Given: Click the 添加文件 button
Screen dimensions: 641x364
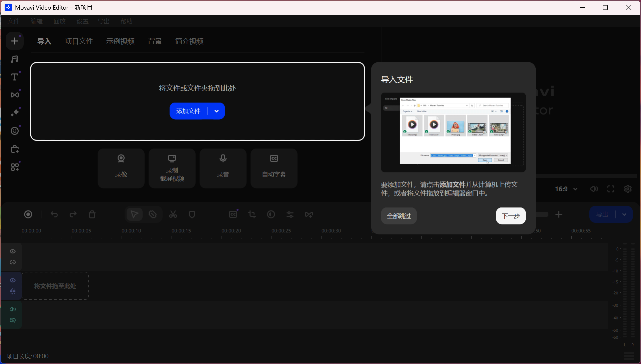Looking at the screenshot, I should [x=188, y=111].
